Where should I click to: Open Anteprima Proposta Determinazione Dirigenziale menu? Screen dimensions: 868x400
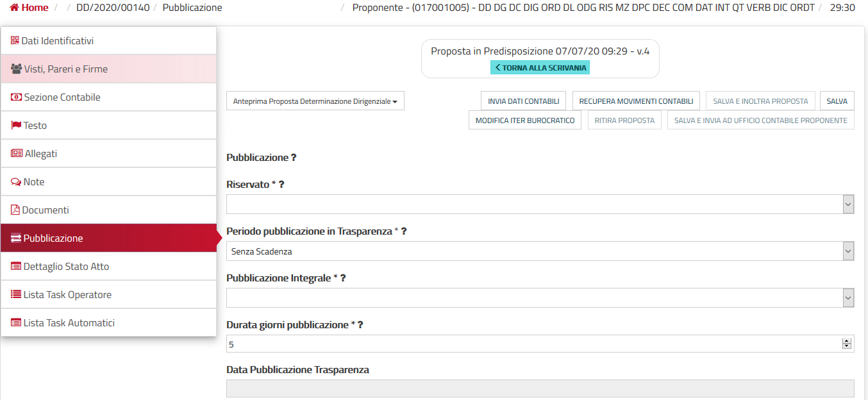click(315, 101)
